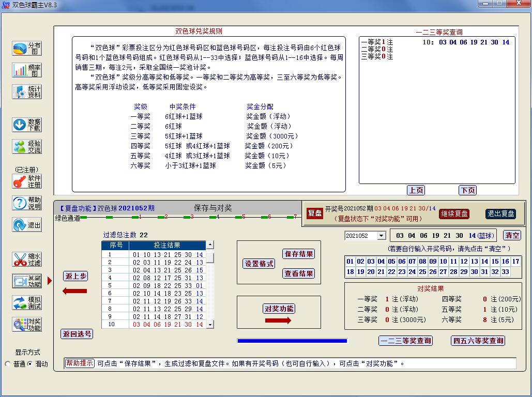Open the 帮助说明 help icon
This screenshot has height=397, width=532.
tap(27, 203)
